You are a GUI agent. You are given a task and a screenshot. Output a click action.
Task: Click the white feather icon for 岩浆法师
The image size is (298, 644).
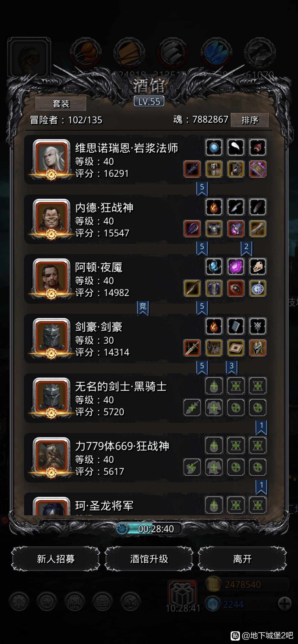[236, 147]
